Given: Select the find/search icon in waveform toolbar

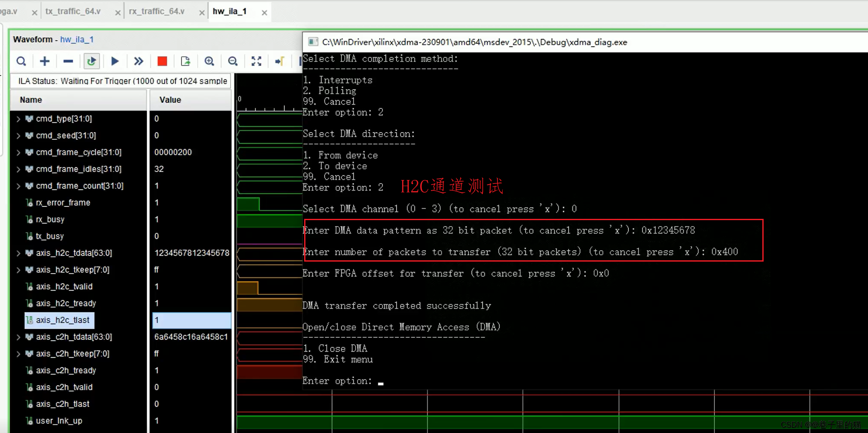Looking at the screenshot, I should [21, 61].
